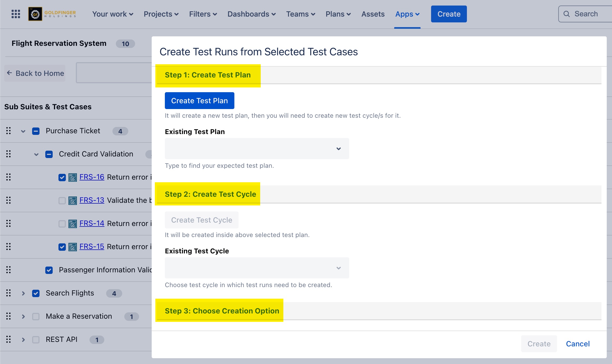The width and height of the screenshot is (612, 364).
Task: Open the Atlassian app switcher grid
Action: tap(16, 14)
